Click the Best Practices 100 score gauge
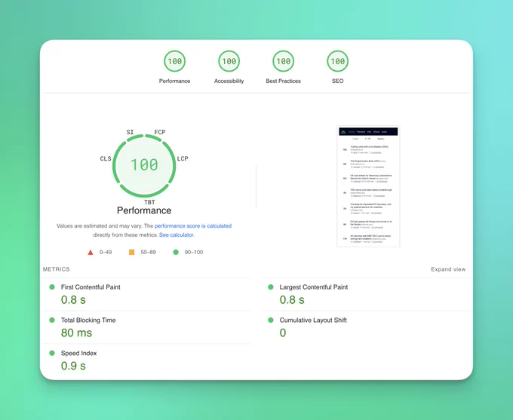 click(x=284, y=61)
